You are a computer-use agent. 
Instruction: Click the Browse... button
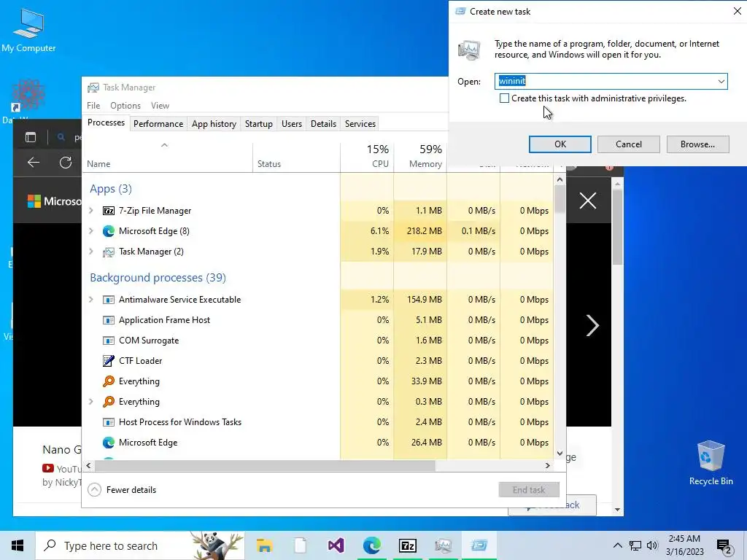697,144
